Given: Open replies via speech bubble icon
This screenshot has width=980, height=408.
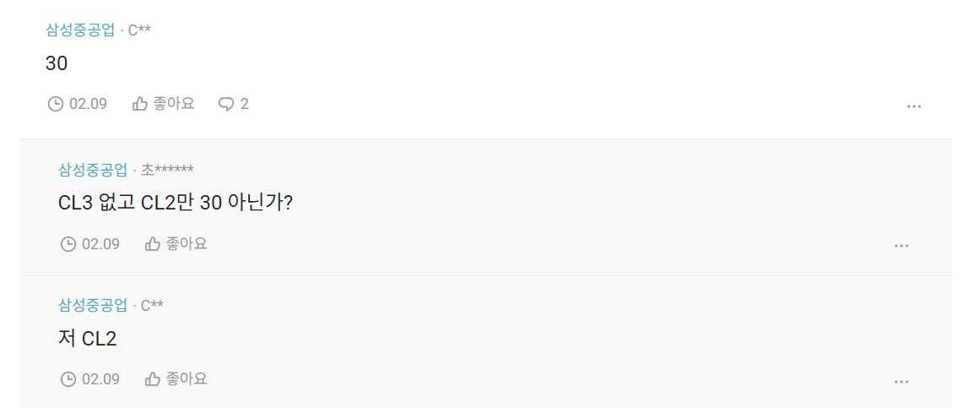Looking at the screenshot, I should [225, 105].
